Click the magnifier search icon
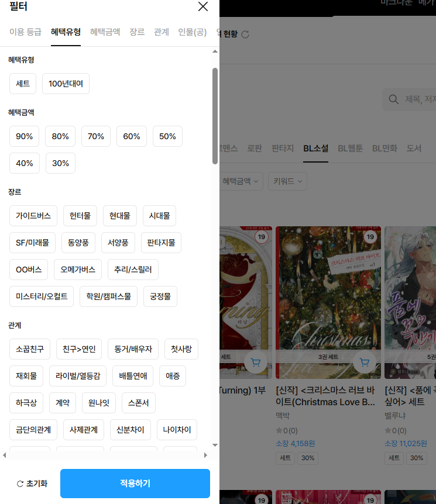 pos(394,100)
